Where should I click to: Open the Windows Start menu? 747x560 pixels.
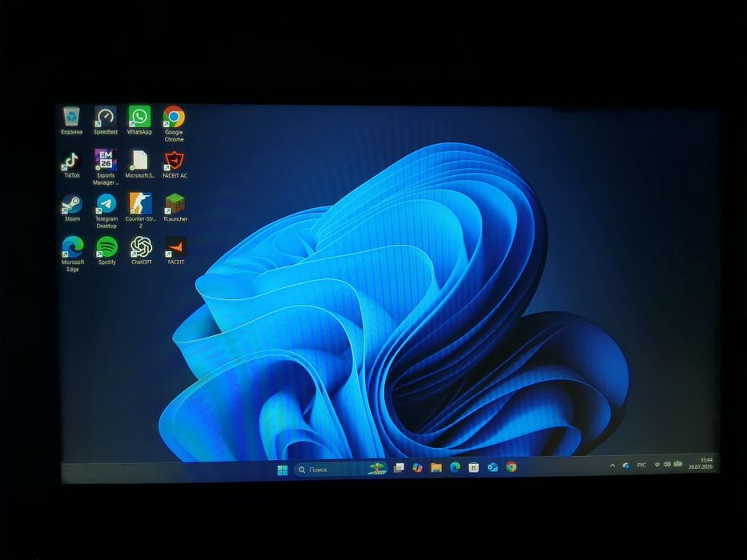283,470
